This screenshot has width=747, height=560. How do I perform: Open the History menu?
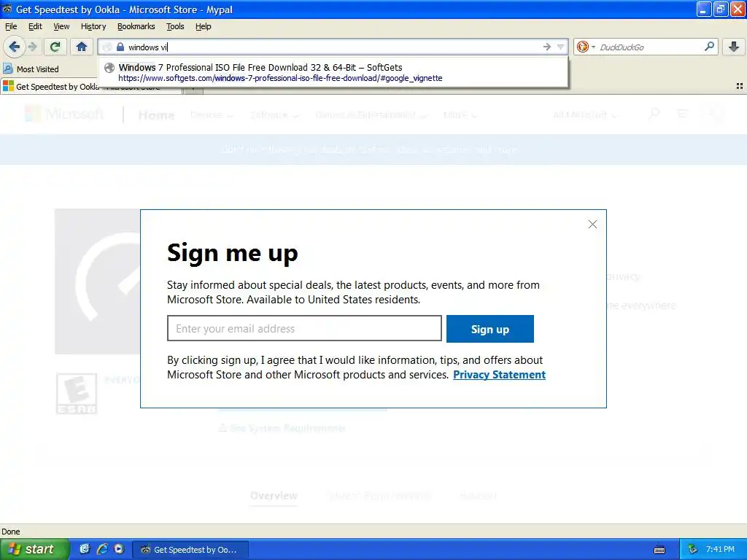(93, 26)
